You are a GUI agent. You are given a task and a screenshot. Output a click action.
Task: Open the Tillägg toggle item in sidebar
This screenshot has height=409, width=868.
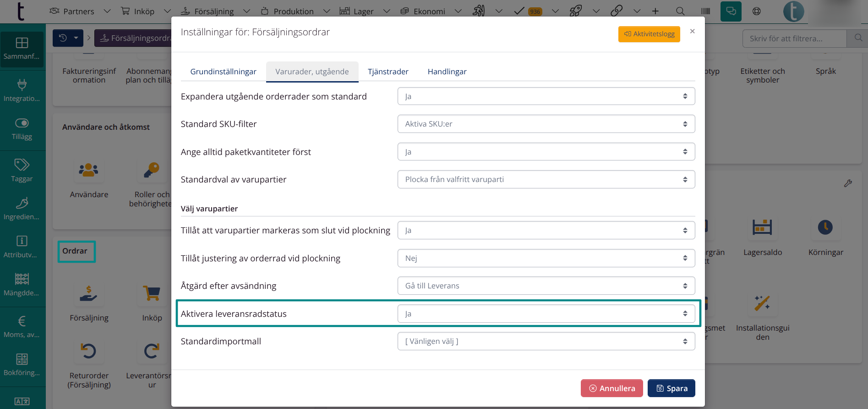click(x=22, y=128)
